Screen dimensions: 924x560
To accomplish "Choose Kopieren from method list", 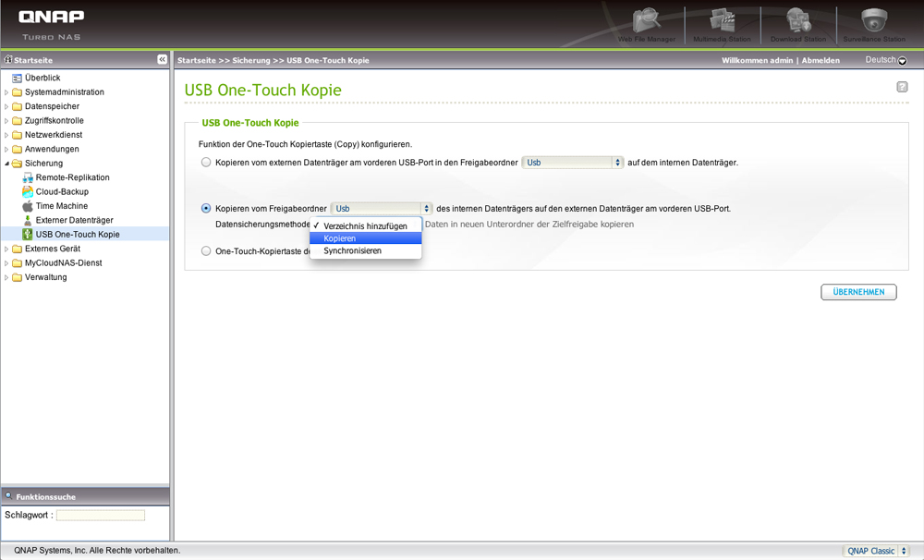I will pos(365,238).
